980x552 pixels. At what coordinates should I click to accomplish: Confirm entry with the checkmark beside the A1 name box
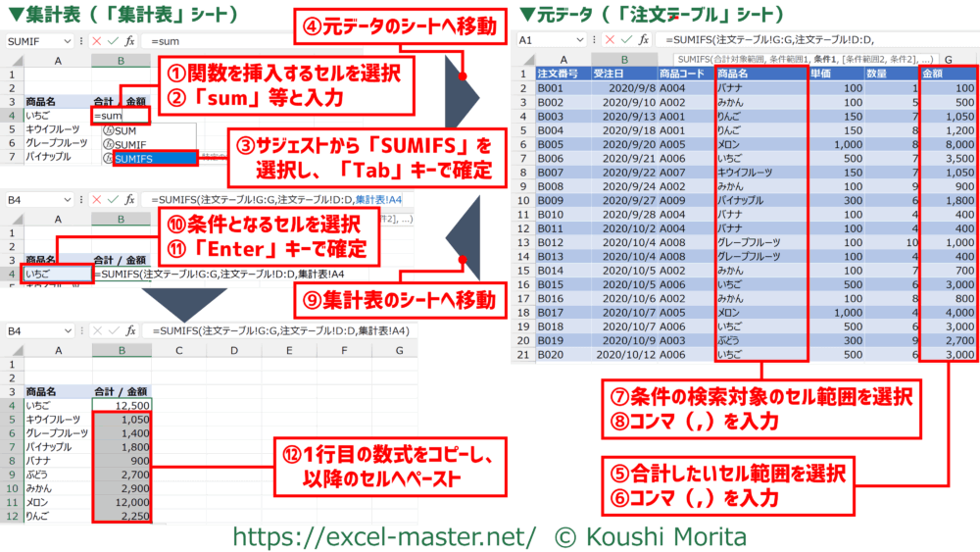tap(627, 40)
